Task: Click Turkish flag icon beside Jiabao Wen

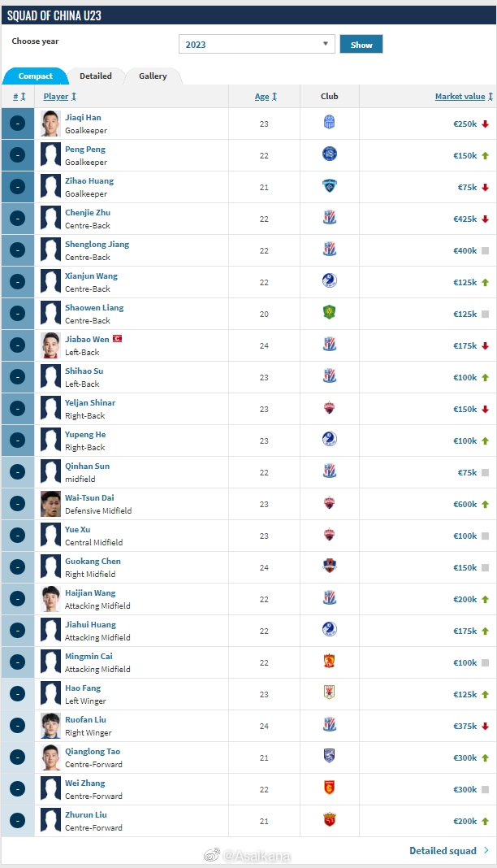Action: tap(117, 339)
